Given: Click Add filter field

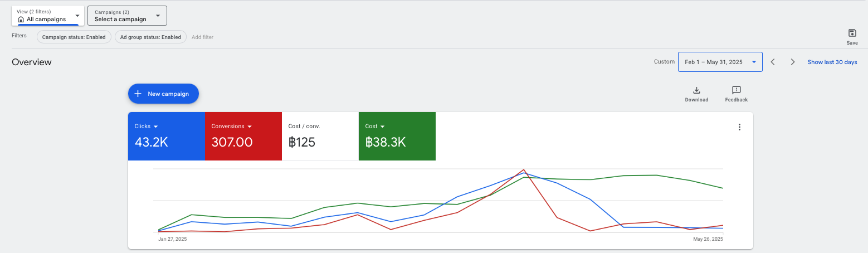Looking at the screenshot, I should 202,37.
